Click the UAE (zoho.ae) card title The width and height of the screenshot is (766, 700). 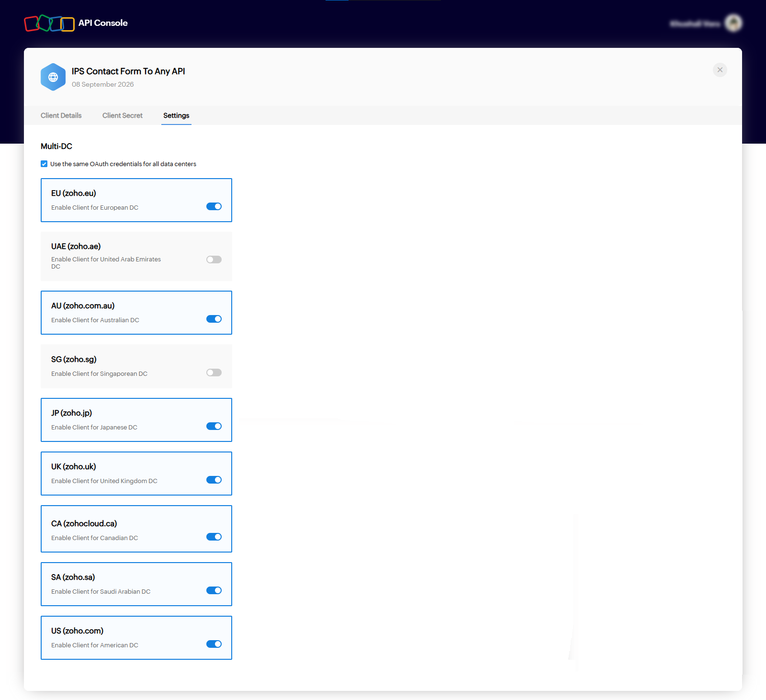(76, 246)
